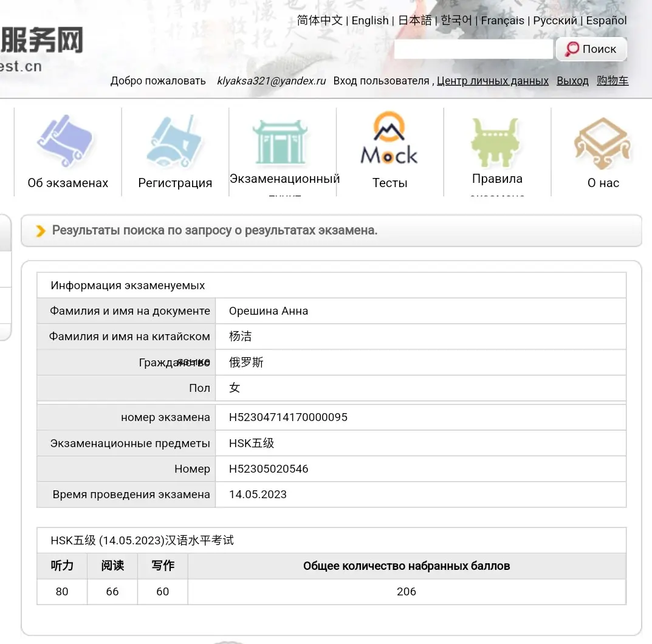Switch language to English

click(369, 21)
